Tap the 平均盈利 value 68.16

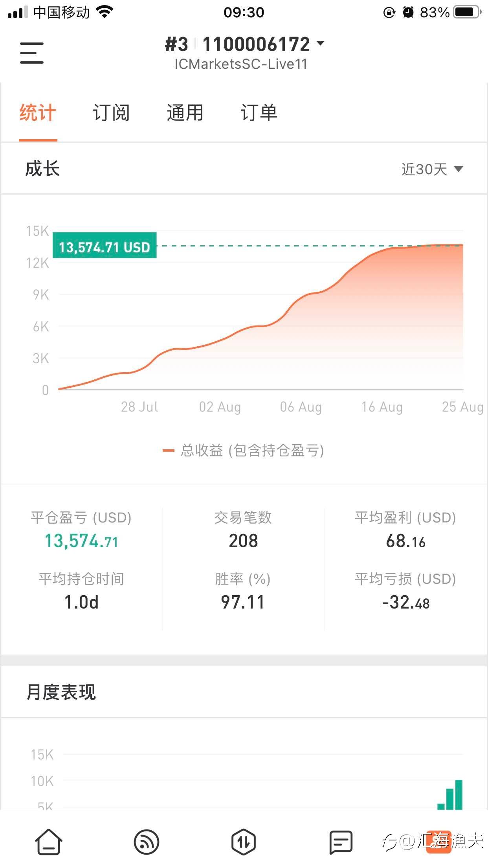click(x=405, y=541)
